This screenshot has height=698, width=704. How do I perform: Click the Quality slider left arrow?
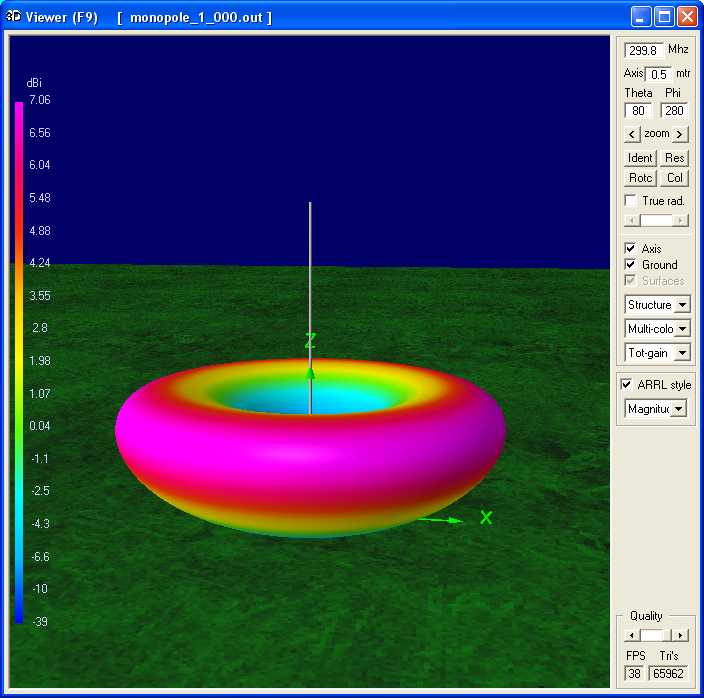(x=631, y=635)
